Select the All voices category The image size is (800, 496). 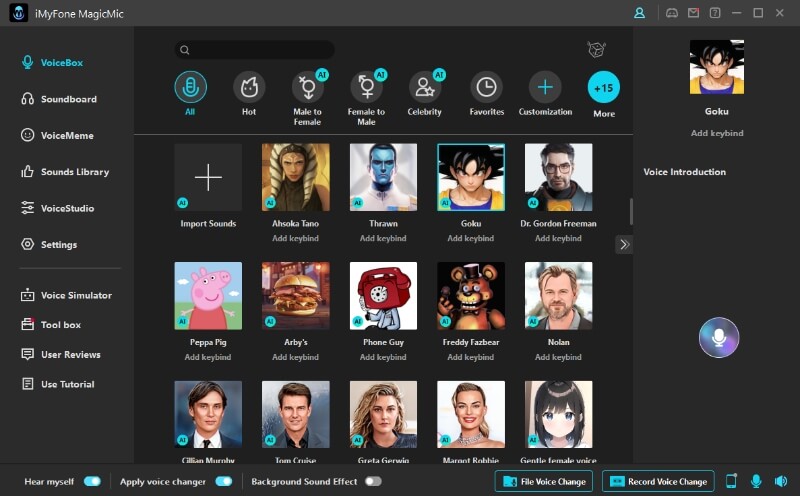point(190,87)
